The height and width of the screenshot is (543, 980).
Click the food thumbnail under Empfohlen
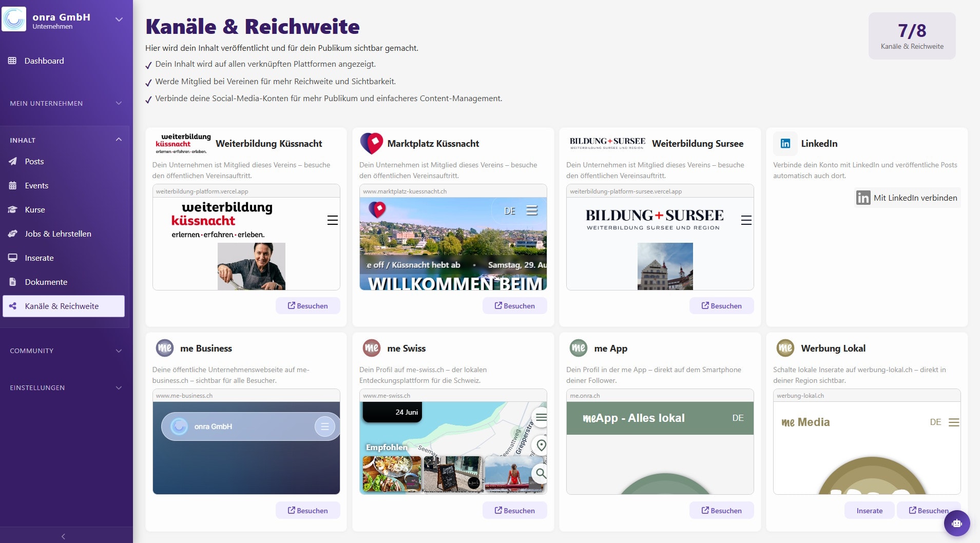point(392,474)
